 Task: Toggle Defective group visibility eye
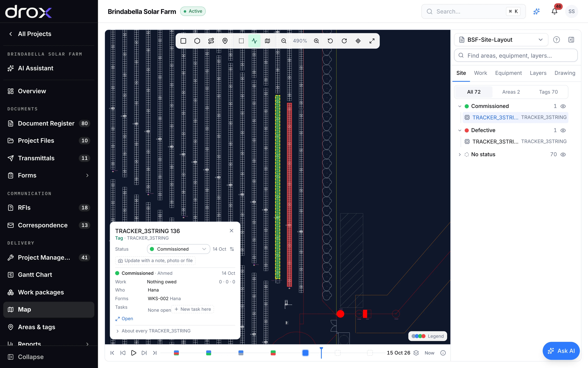pyautogui.click(x=563, y=130)
